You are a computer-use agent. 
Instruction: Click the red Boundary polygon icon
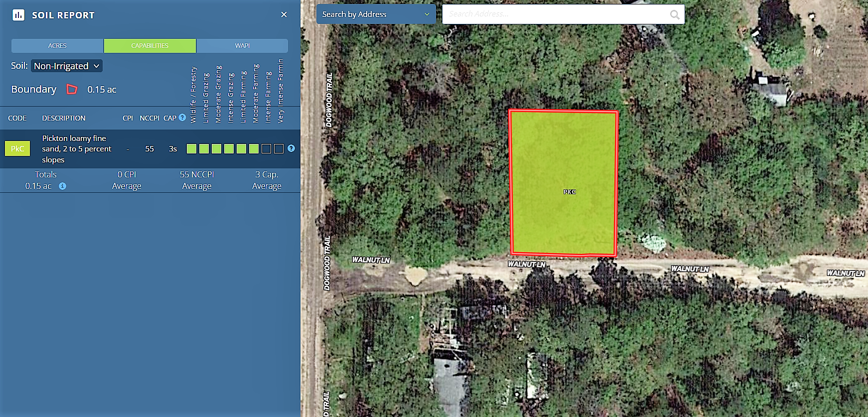pyautogui.click(x=72, y=89)
